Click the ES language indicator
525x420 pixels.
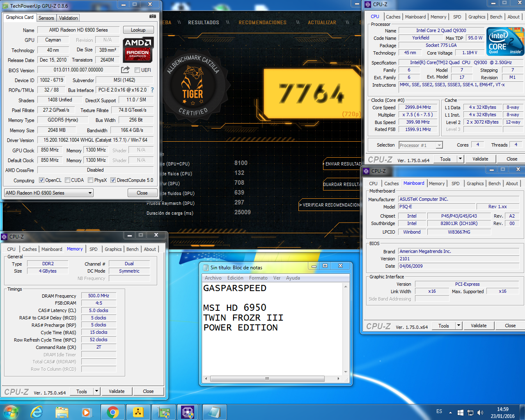coord(439,411)
